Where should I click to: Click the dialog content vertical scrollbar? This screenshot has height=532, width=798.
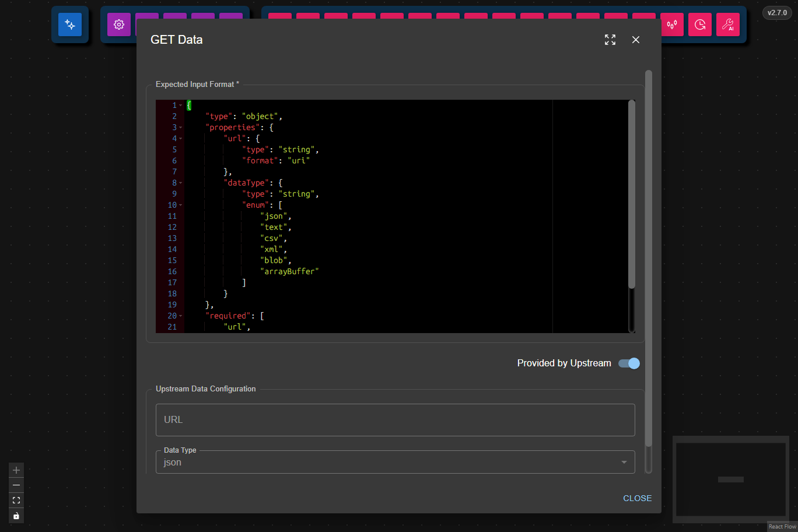click(649, 259)
